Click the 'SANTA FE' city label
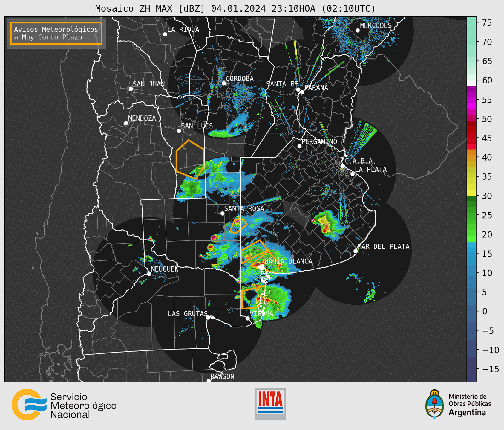Image resolution: width=504 pixels, height=430 pixels. pos(282,84)
